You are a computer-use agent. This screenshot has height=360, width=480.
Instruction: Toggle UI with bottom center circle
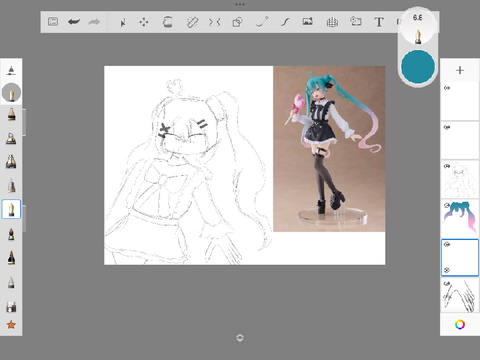(x=240, y=338)
